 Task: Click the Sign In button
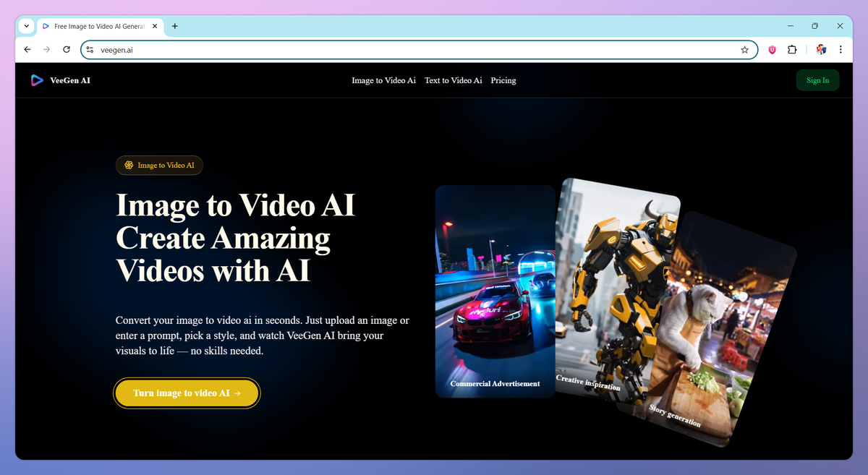coord(817,80)
